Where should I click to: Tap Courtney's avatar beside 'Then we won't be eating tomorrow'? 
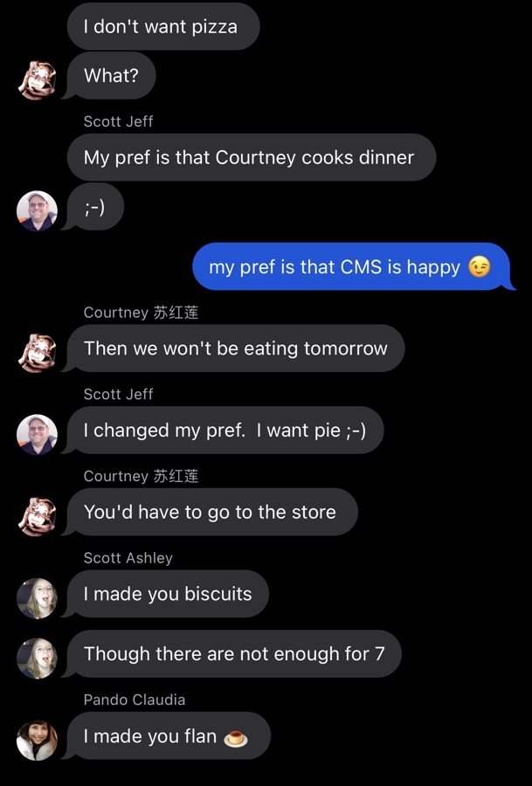37,353
